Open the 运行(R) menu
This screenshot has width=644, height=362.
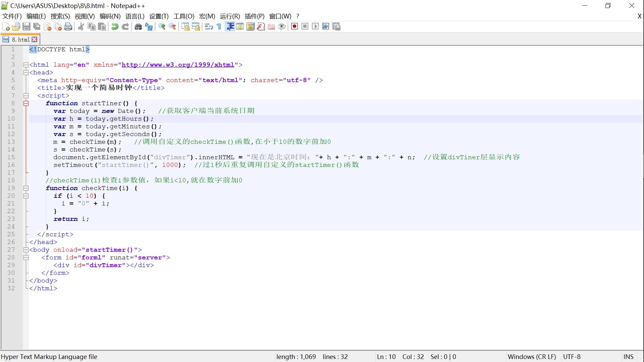230,16
